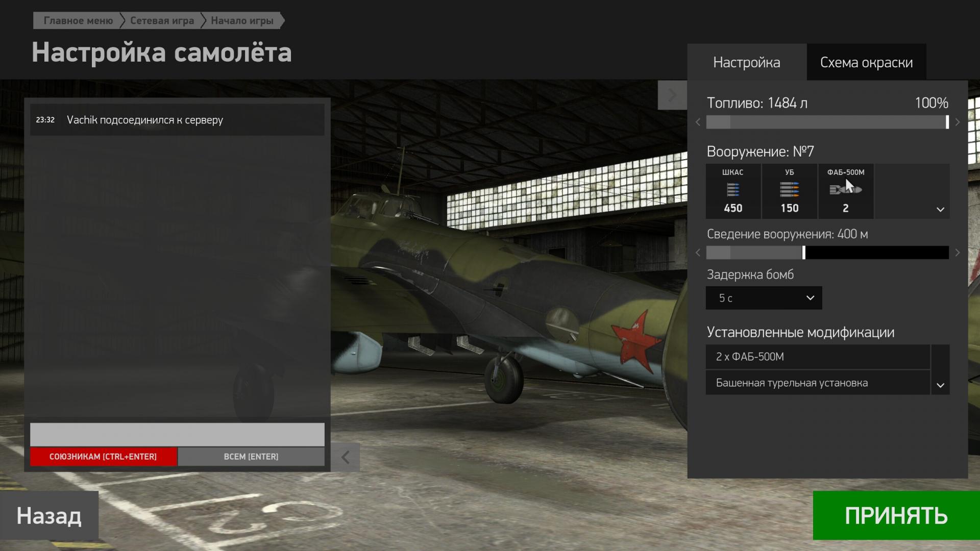The image size is (980, 551).
Task: Send message to ВСЕМ everyone
Action: click(251, 457)
